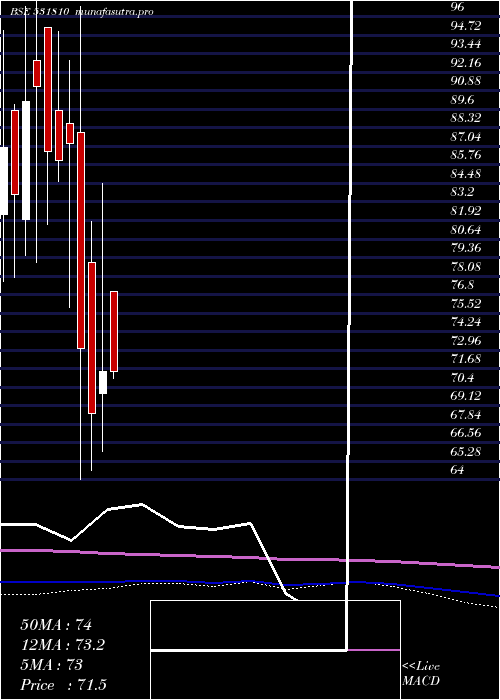Click the 80.64 price axis label
Image resolution: width=500 pixels, height=700 pixels.
click(x=466, y=230)
